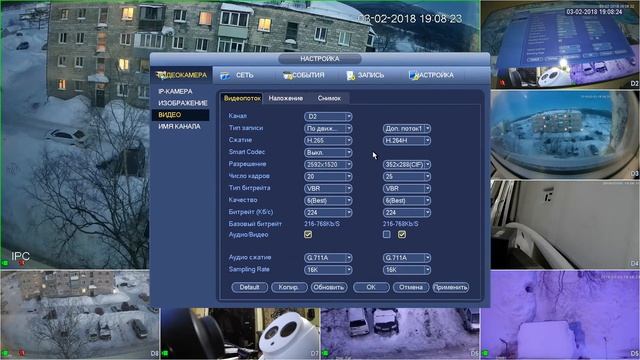The image size is (640, 360).
Task: Select the bottom-right snowy purple camera preview
Action: click(560, 314)
